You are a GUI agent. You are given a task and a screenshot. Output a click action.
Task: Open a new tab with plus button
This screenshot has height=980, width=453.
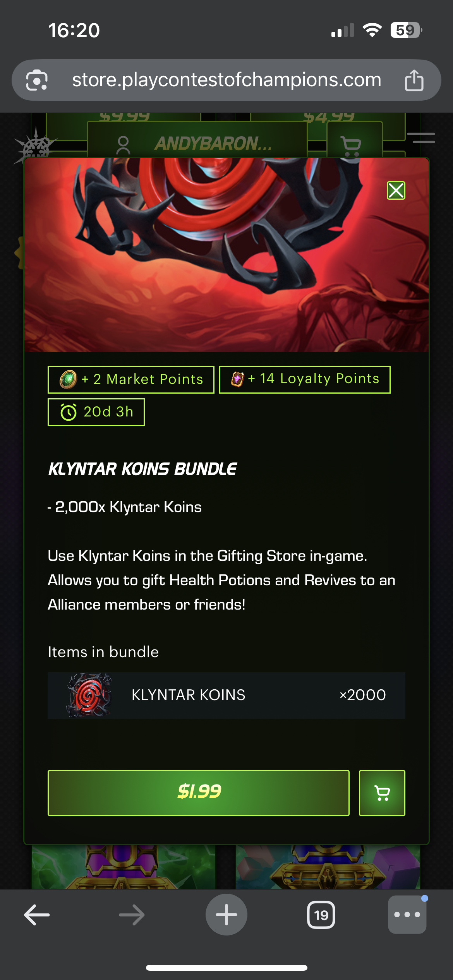[226, 915]
